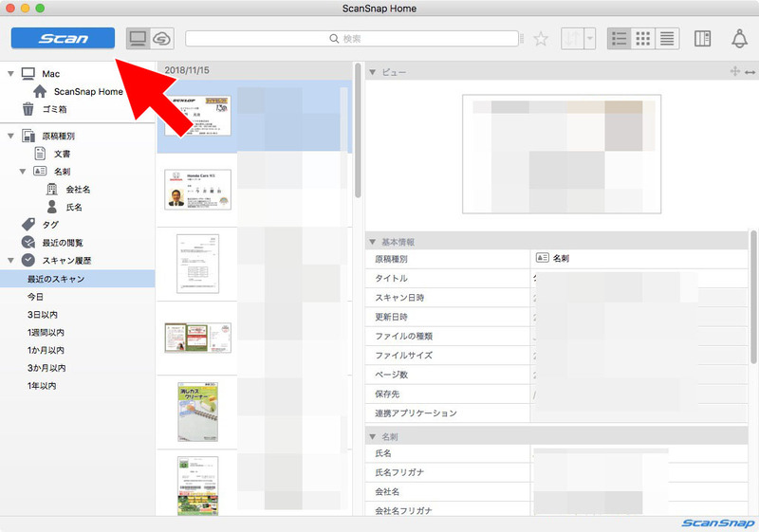Click the 2018/11/15 date header
Image resolution: width=759 pixels, height=532 pixels.
point(187,70)
